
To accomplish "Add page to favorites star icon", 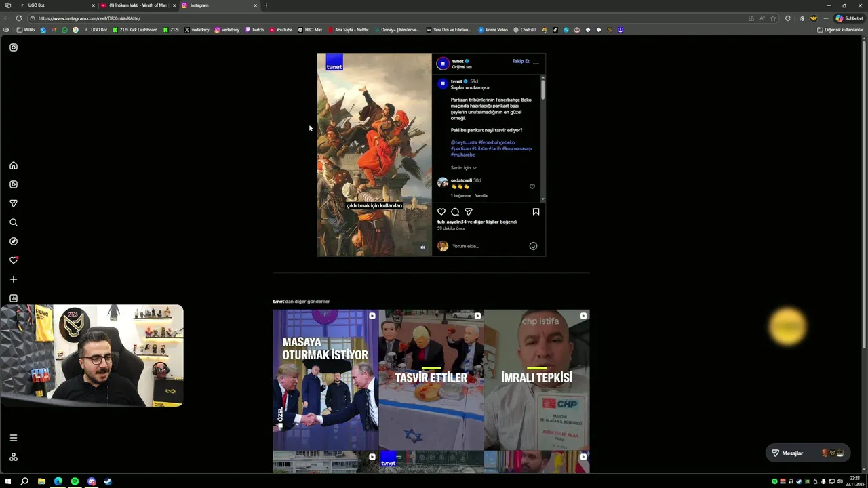I will click(773, 18).
